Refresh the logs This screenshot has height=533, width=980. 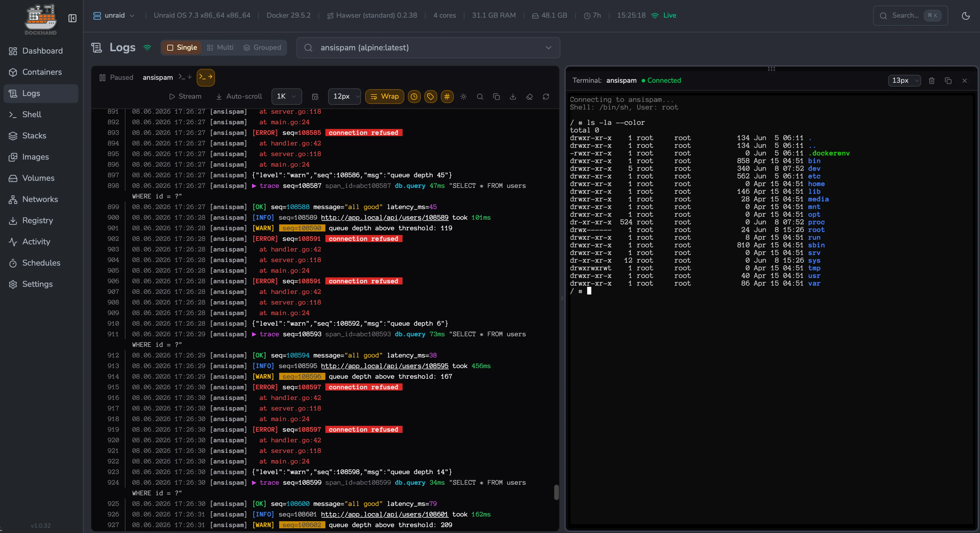pyautogui.click(x=546, y=97)
